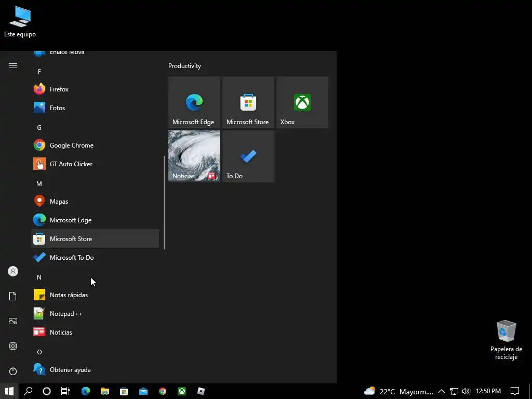This screenshot has width=532, height=399.
Task: Open Firefox from the app list
Action: click(95, 89)
